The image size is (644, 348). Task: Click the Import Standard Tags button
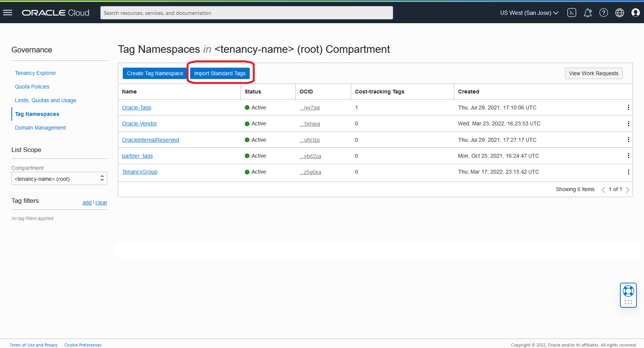(x=220, y=73)
